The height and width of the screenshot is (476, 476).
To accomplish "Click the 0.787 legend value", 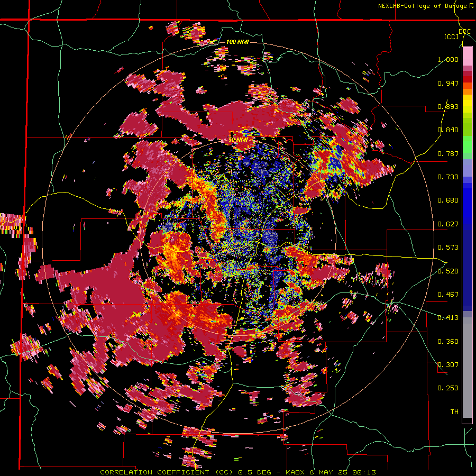I will (x=448, y=153).
